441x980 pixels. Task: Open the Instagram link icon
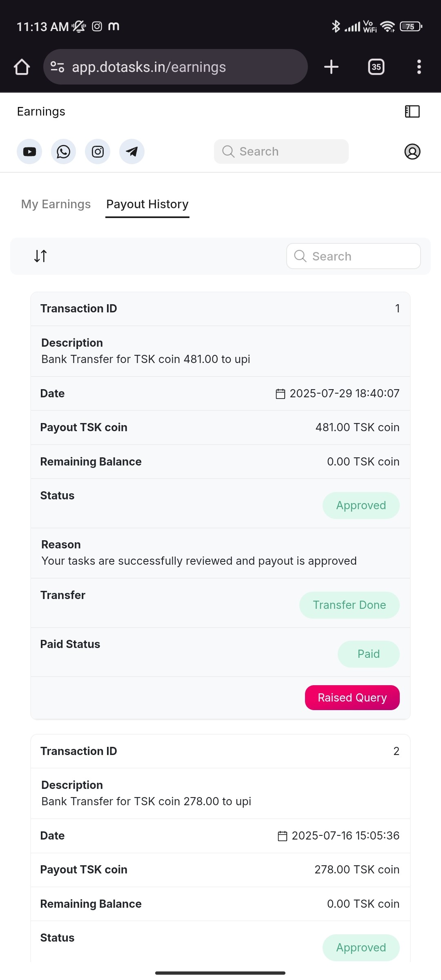[98, 152]
